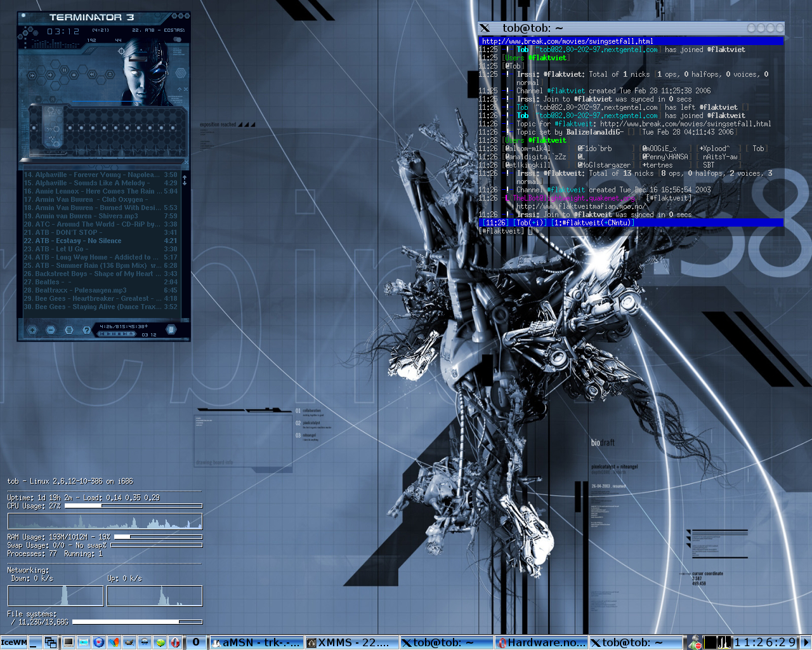Viewport: 812px width, 650px height.
Task: Click the XMMS playlist scroll arrows
Action: pyautogui.click(x=185, y=180)
